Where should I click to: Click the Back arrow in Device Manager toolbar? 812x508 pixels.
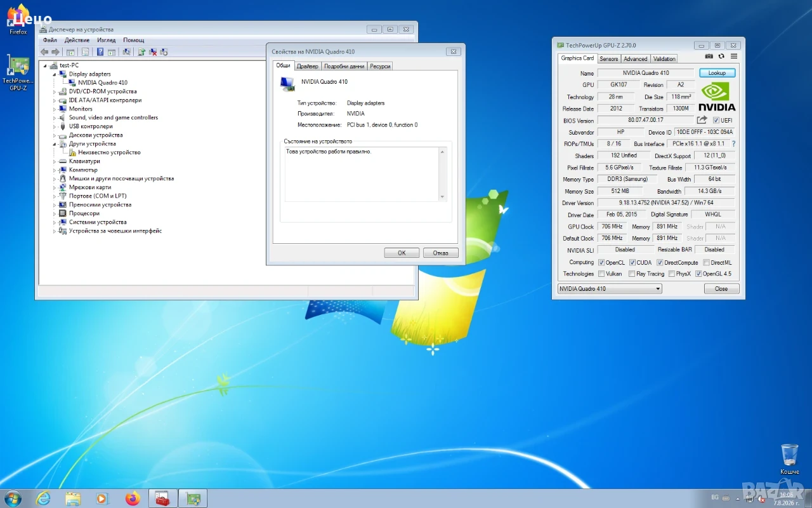click(44, 52)
